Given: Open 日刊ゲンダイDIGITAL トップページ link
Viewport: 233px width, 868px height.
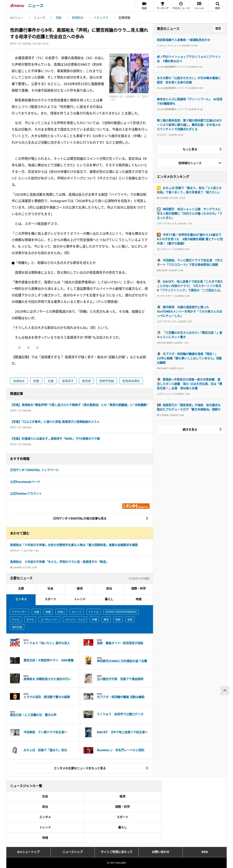Looking at the screenshot, I should 34,470.
